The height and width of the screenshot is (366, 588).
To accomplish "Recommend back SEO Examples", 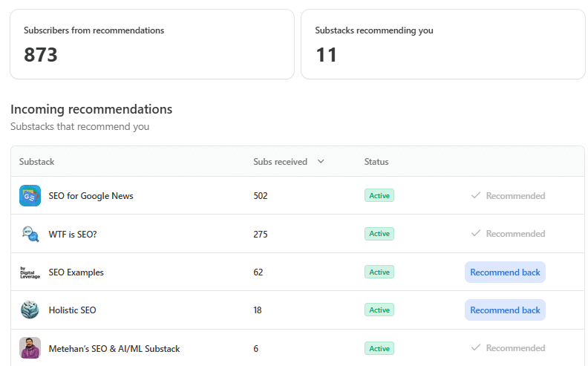I will (505, 272).
